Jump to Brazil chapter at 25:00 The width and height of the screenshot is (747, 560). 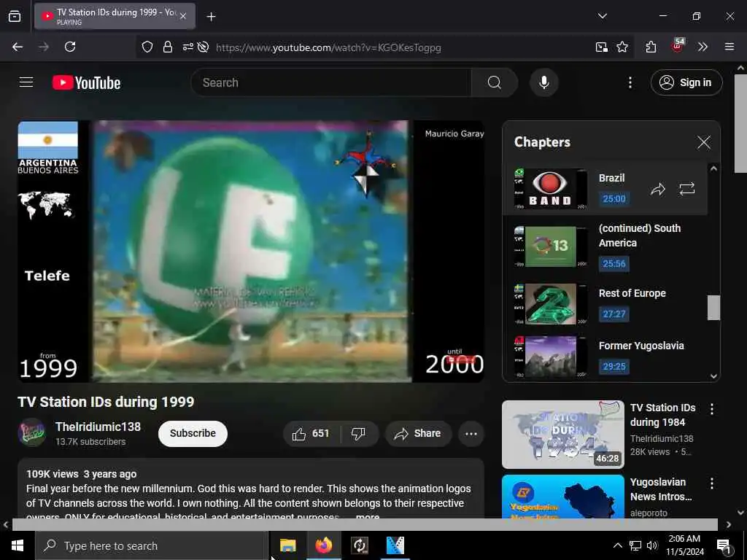[614, 198]
